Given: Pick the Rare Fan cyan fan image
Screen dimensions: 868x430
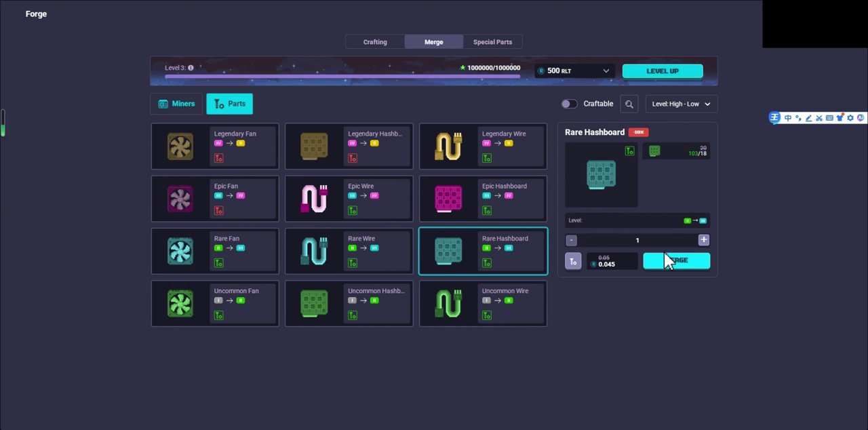Looking at the screenshot, I should [180, 251].
